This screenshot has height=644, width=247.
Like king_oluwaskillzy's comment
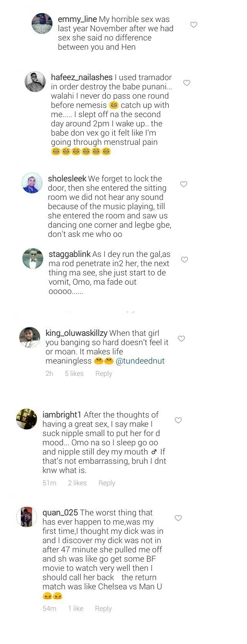pos(181,339)
